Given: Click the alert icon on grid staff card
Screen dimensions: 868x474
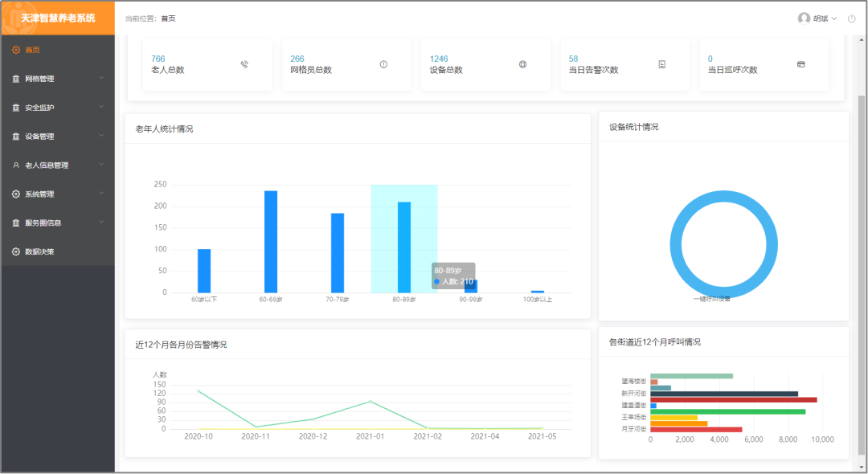Looking at the screenshot, I should (383, 64).
